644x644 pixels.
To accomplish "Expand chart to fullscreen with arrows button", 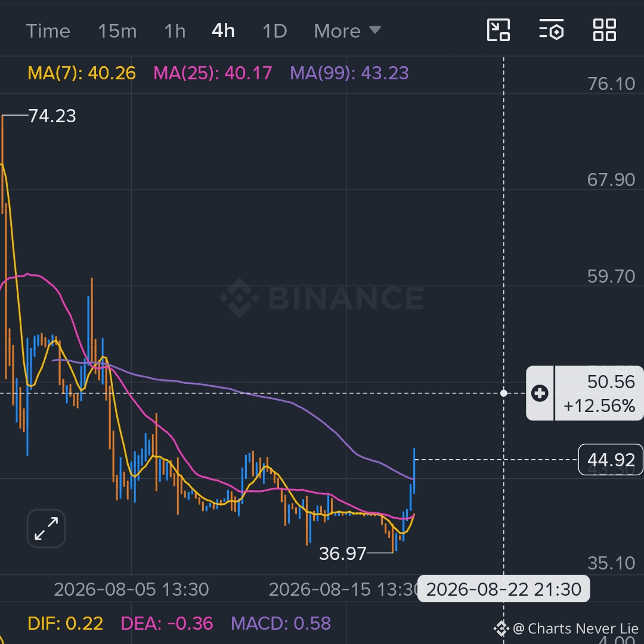I will [46, 528].
